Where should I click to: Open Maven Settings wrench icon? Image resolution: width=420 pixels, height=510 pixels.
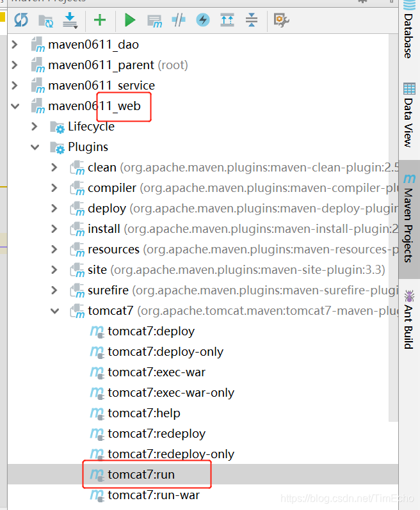coord(282,20)
